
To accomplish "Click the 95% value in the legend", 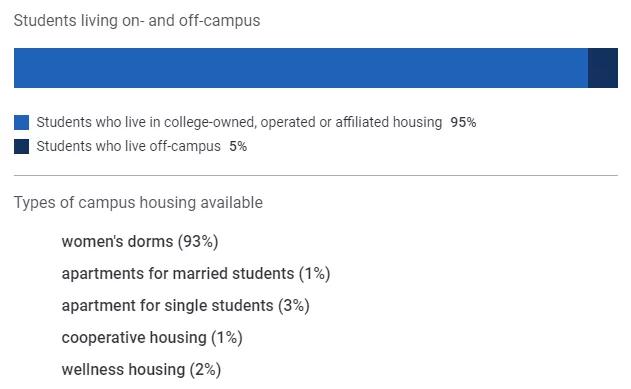I will click(463, 122).
